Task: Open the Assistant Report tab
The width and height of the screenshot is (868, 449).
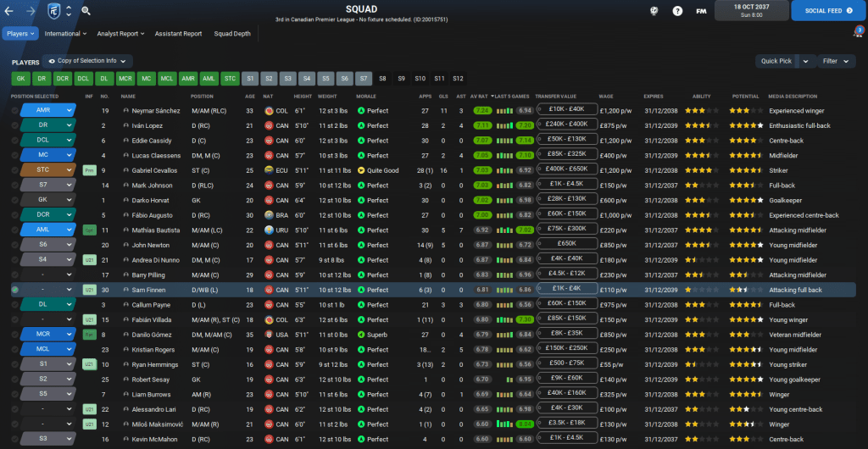Action: [x=178, y=34]
